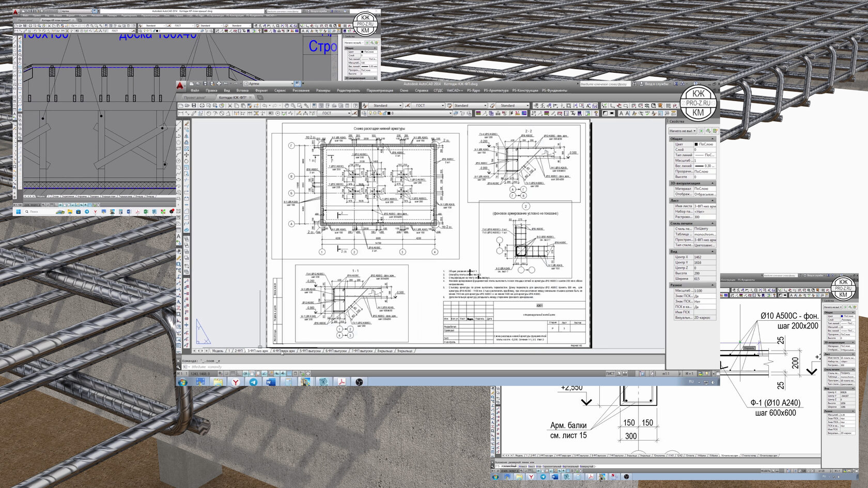Screen dimensions: 868x488
Task: Click the Цвет ПоСлою color field
Action: pyautogui.click(x=705, y=144)
